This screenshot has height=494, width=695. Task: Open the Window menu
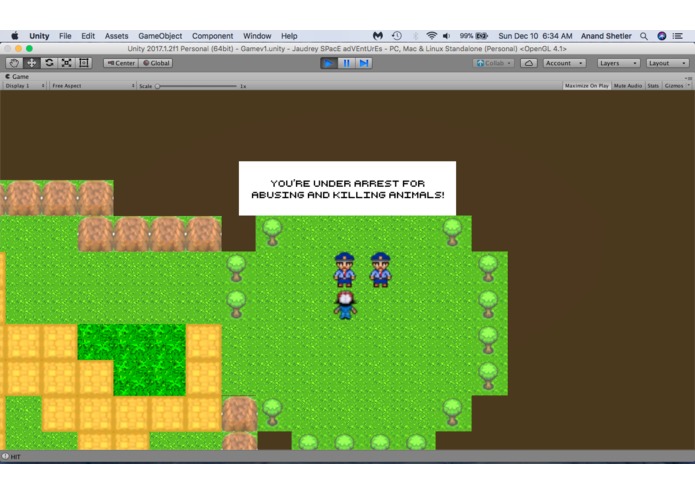(257, 36)
